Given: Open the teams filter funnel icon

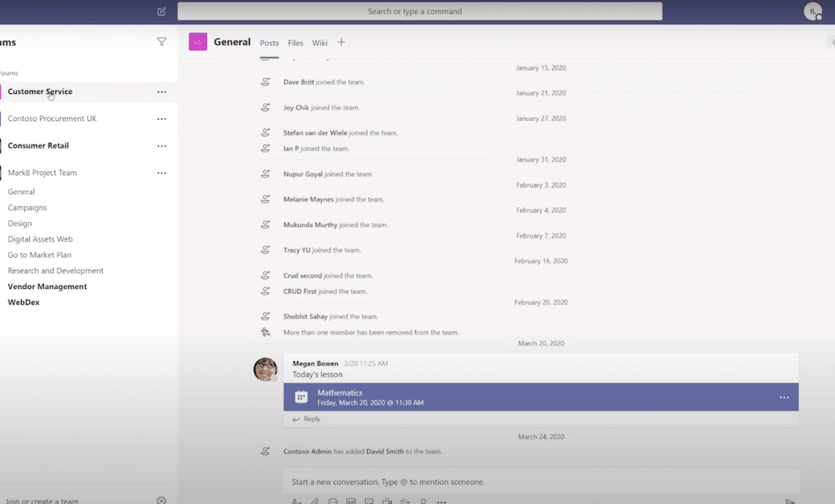Looking at the screenshot, I should pos(161,42).
